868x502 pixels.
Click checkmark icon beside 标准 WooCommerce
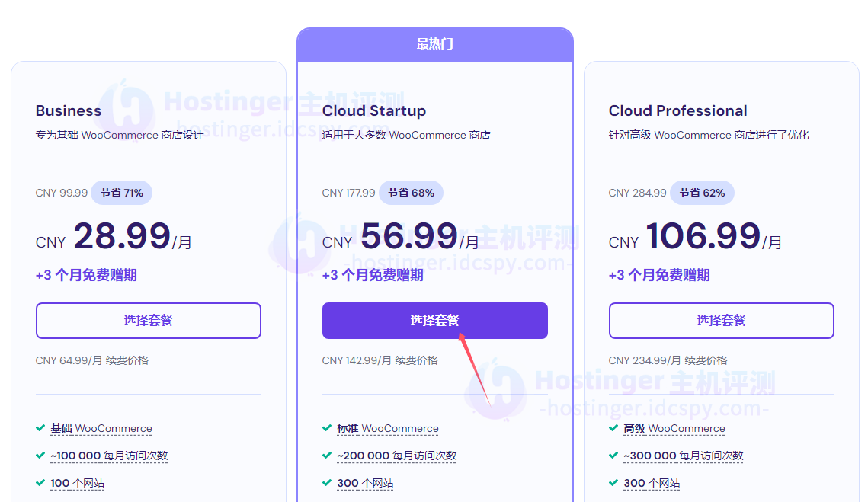pyautogui.click(x=327, y=428)
